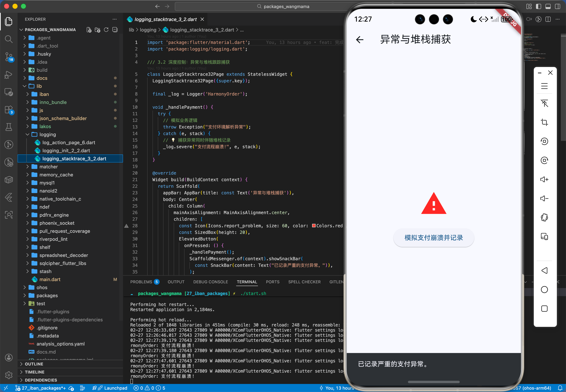This screenshot has width=566, height=392.
Task: Click New File icon in explorer header
Action: click(89, 30)
